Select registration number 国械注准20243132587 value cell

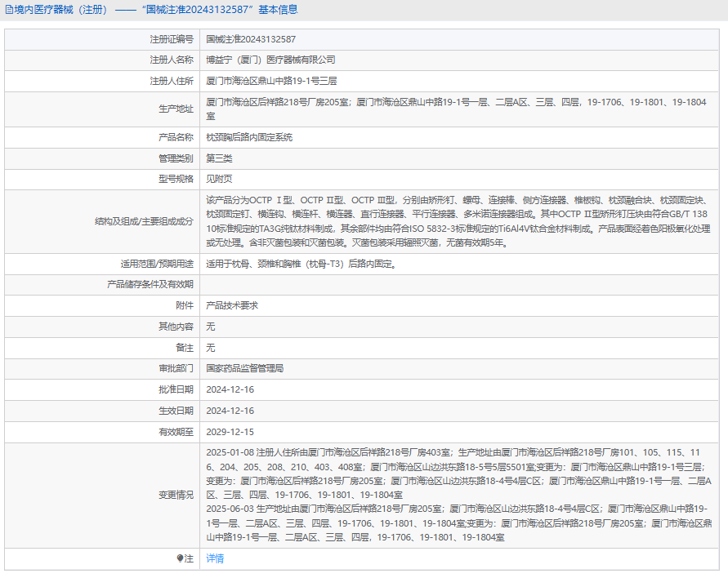pyautogui.click(x=251, y=39)
